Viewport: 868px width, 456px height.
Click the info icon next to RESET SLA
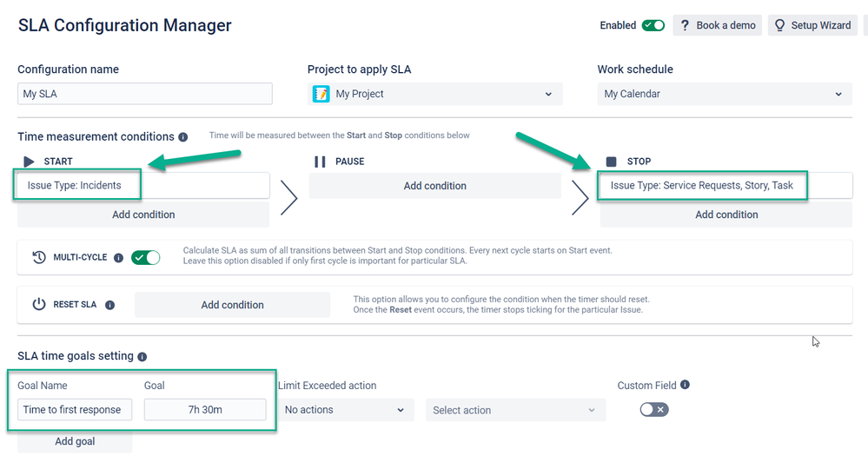(x=110, y=305)
